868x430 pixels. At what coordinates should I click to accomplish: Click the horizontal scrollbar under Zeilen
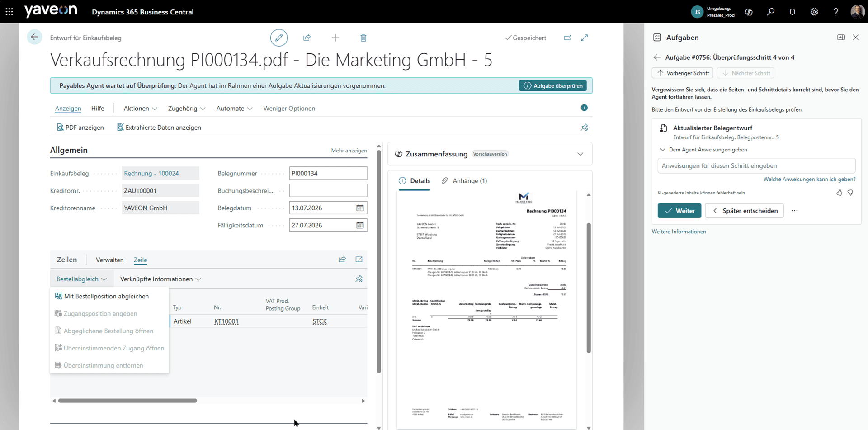point(127,401)
